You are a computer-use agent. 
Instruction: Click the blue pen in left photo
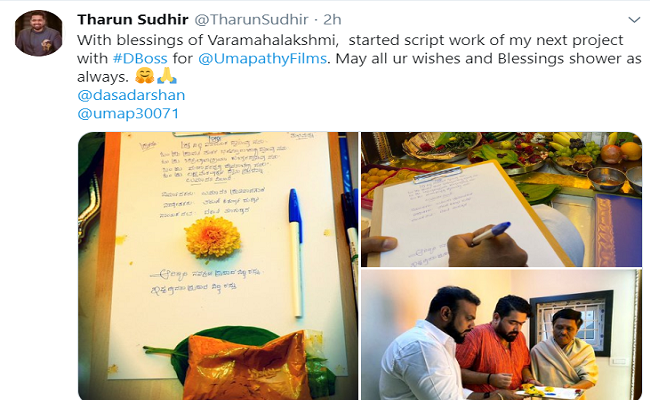(x=296, y=252)
